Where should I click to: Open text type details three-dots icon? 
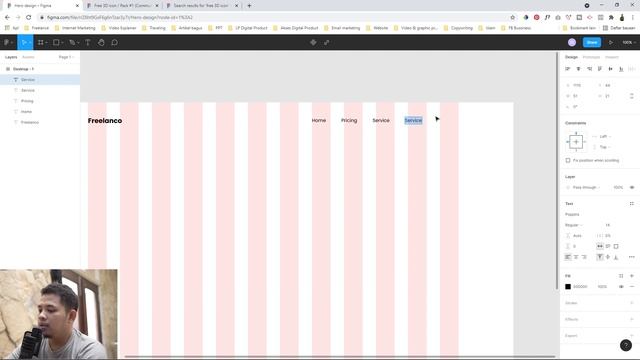(632, 257)
